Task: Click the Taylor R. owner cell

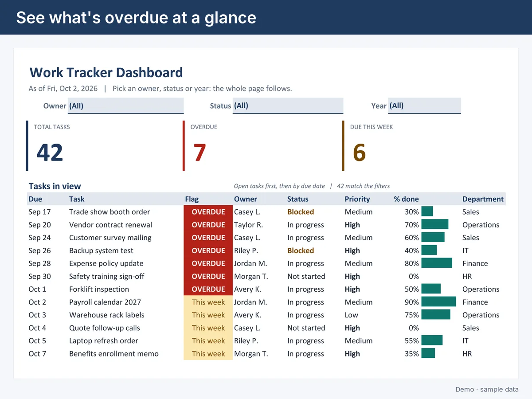Action: pos(248,225)
